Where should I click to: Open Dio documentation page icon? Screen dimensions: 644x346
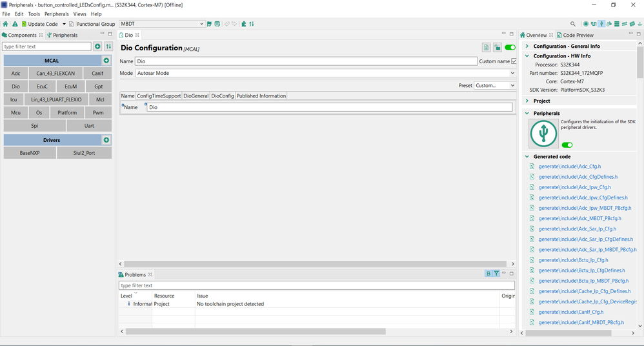pos(487,48)
